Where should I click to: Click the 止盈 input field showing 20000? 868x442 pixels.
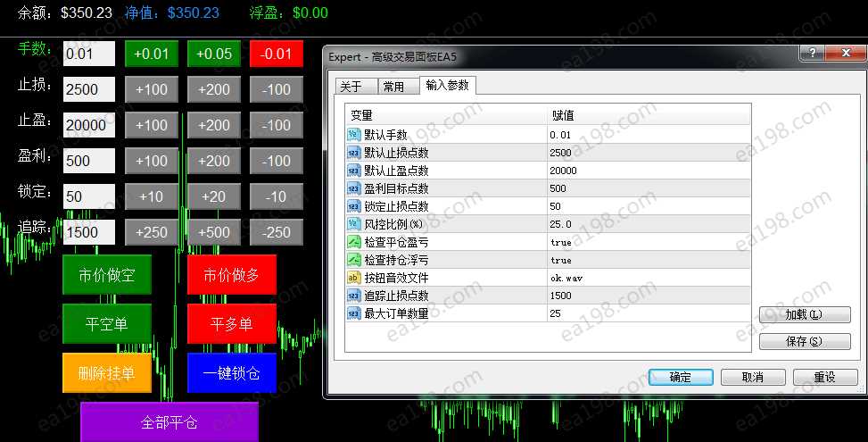point(89,125)
